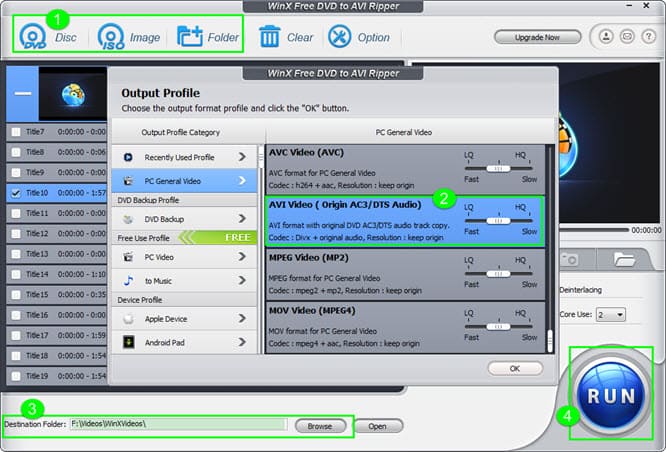Check the Title19 checkbox
Viewport: 666px width, 452px height.
16,376
